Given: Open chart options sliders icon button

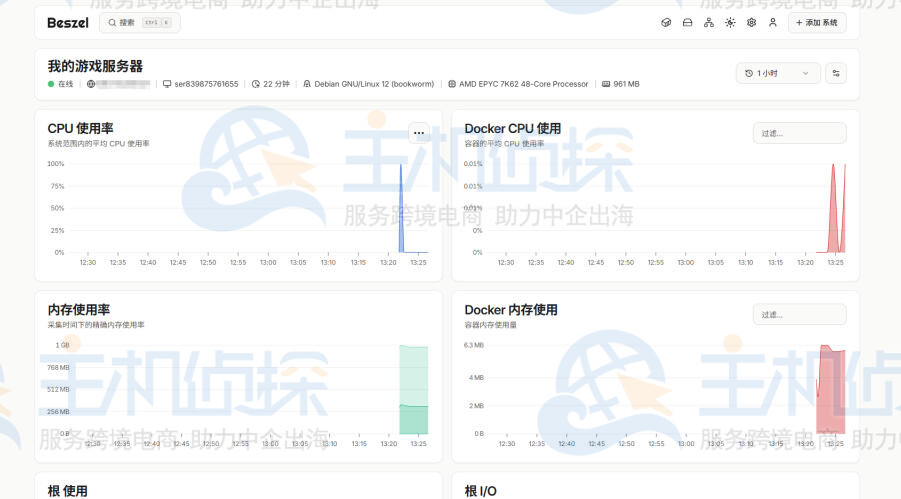Looking at the screenshot, I should (x=836, y=73).
